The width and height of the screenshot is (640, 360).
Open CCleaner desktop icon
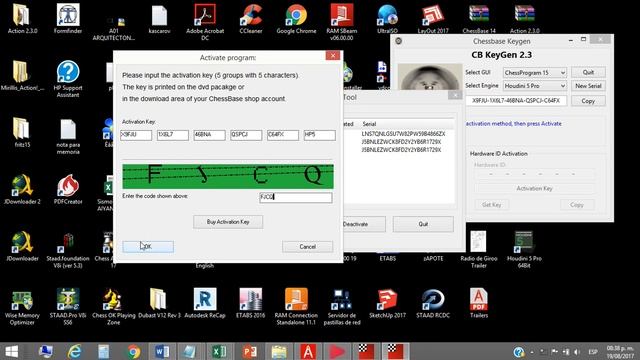point(251,19)
